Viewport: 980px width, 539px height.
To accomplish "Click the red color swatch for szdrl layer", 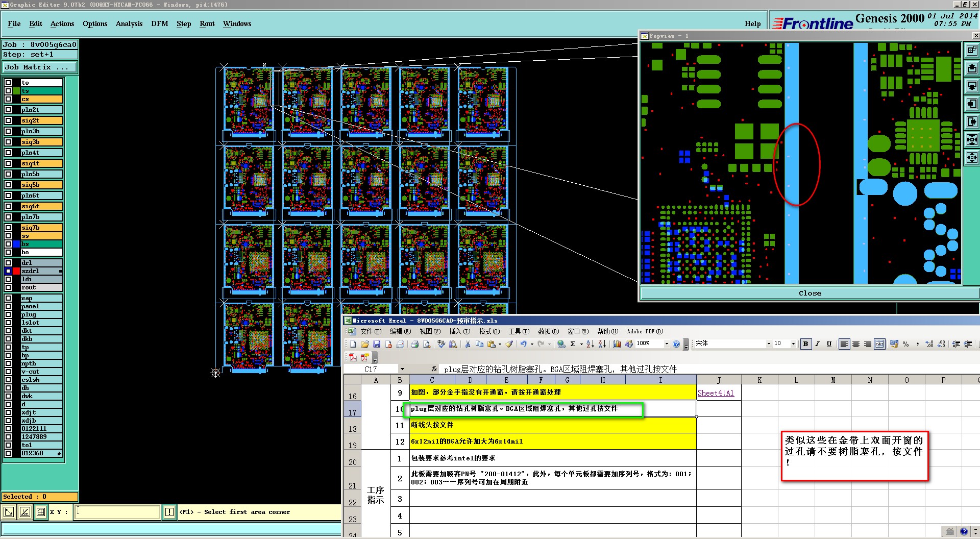I will 16,271.
